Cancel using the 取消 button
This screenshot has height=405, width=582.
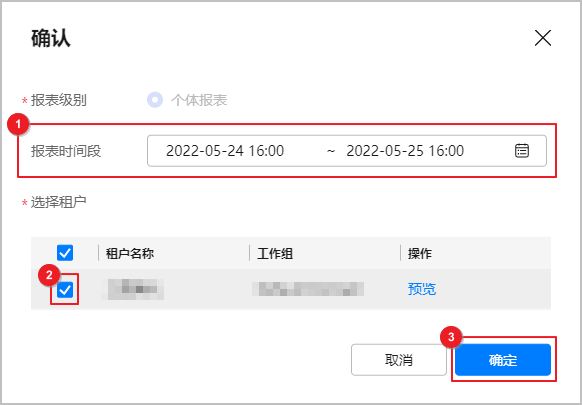click(399, 360)
